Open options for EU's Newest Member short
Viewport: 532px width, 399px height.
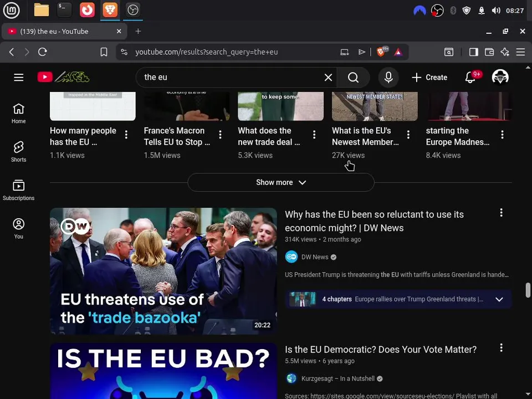coord(408,135)
